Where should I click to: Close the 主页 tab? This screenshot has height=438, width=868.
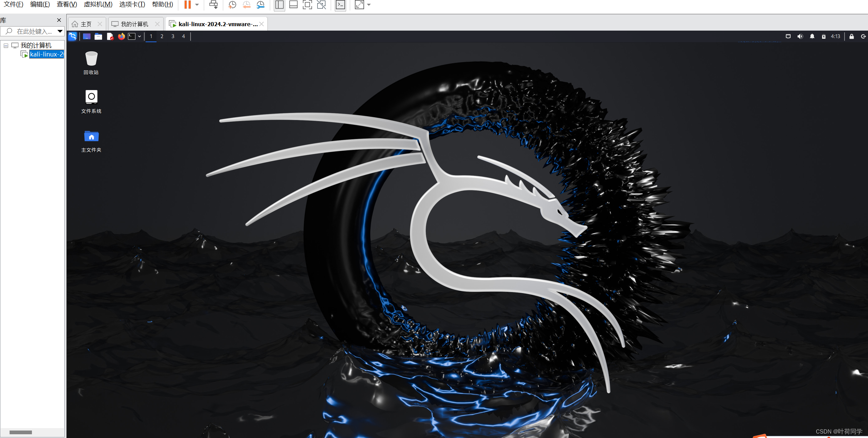tap(100, 24)
